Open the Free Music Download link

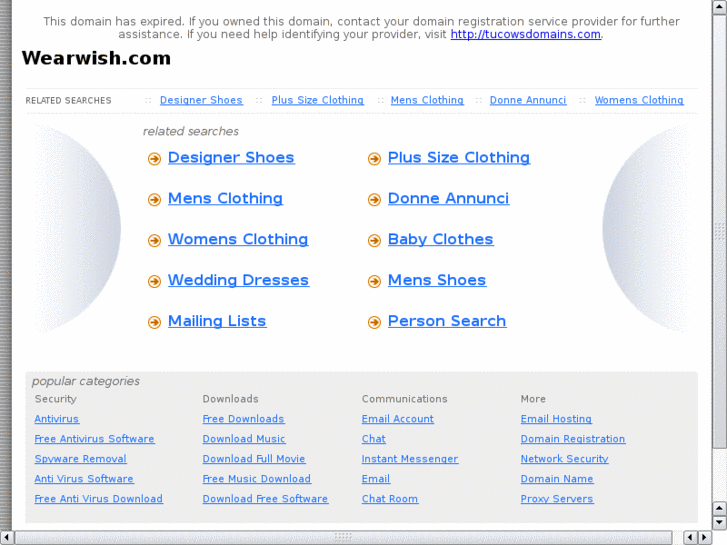pos(257,479)
